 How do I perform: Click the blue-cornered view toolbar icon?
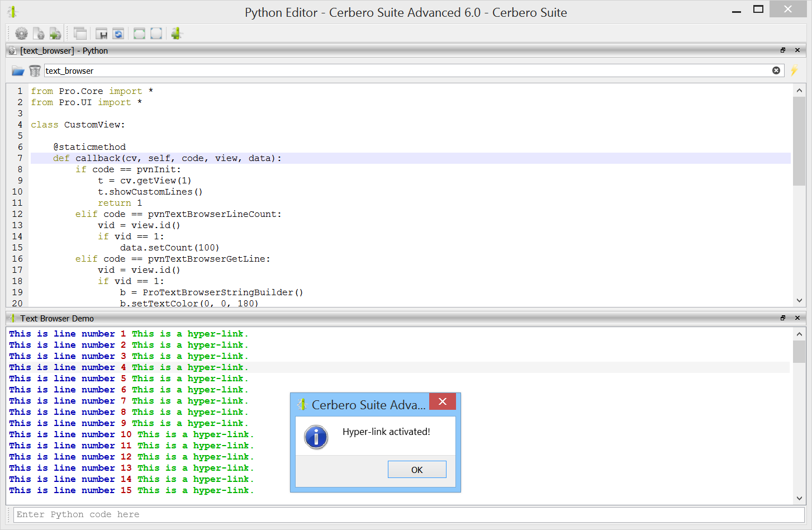pos(156,34)
